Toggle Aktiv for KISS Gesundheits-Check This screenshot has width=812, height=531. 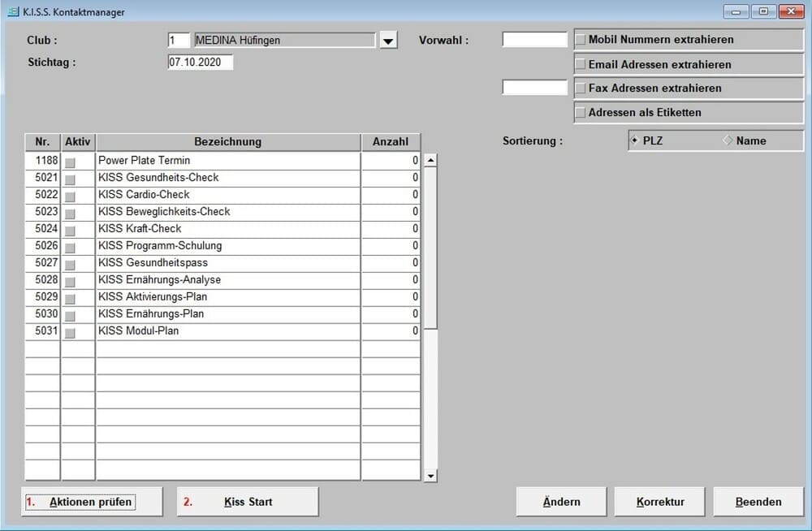[x=70, y=179]
